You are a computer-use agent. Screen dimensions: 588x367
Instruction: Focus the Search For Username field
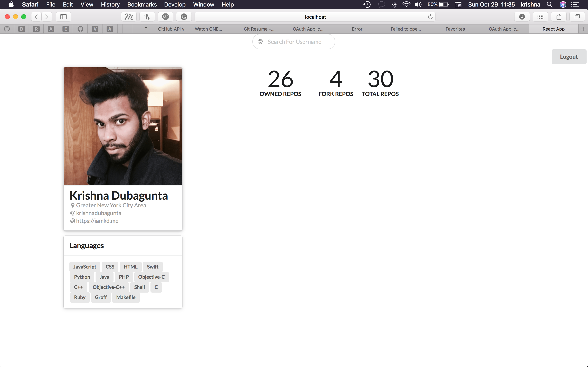294,42
